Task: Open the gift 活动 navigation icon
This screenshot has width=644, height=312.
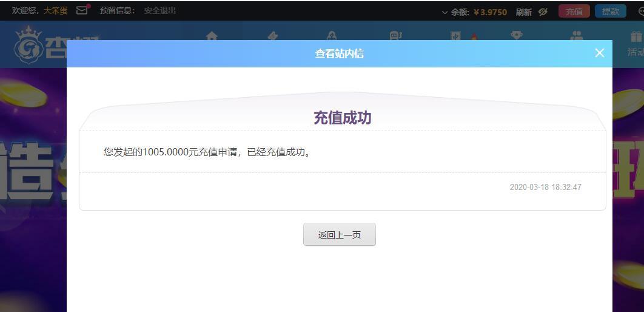Action: point(636,44)
